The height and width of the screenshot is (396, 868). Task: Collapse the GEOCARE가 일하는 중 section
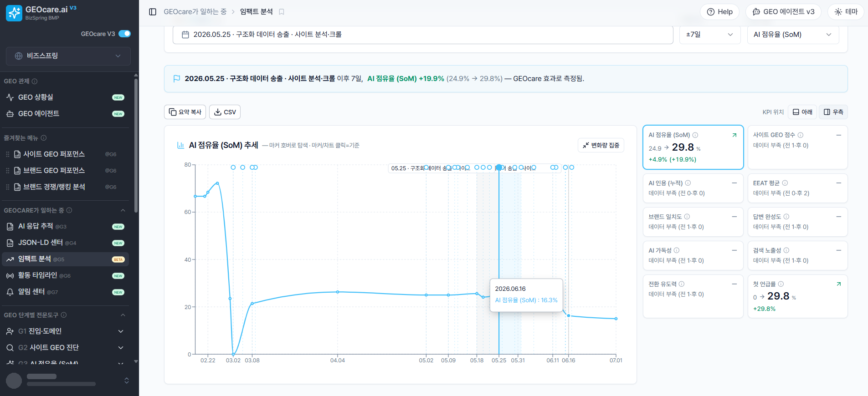click(x=123, y=210)
